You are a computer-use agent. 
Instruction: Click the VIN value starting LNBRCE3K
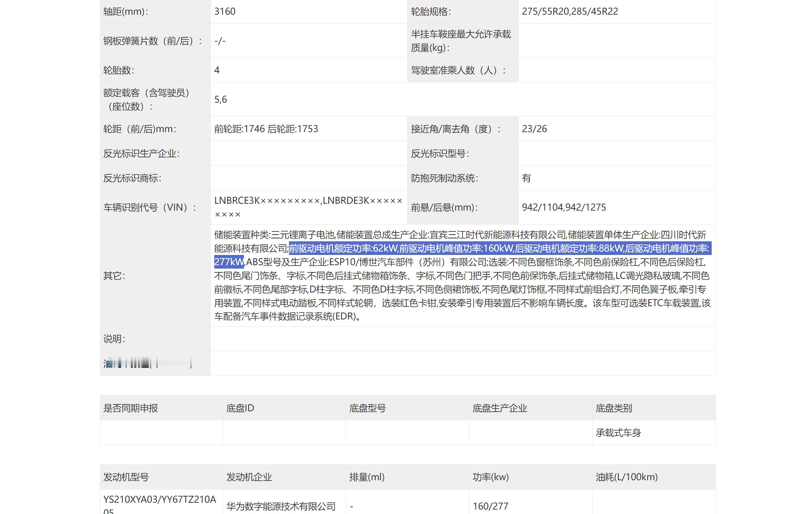coord(308,207)
